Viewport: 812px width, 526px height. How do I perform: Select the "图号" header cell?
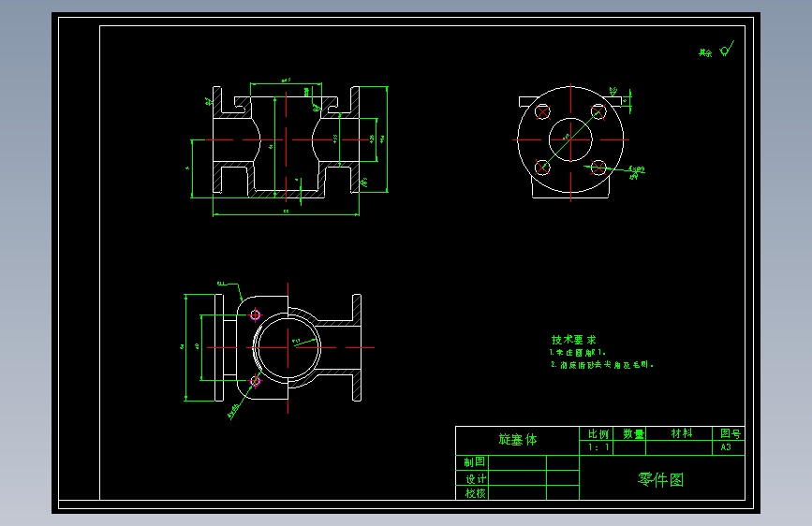click(731, 433)
